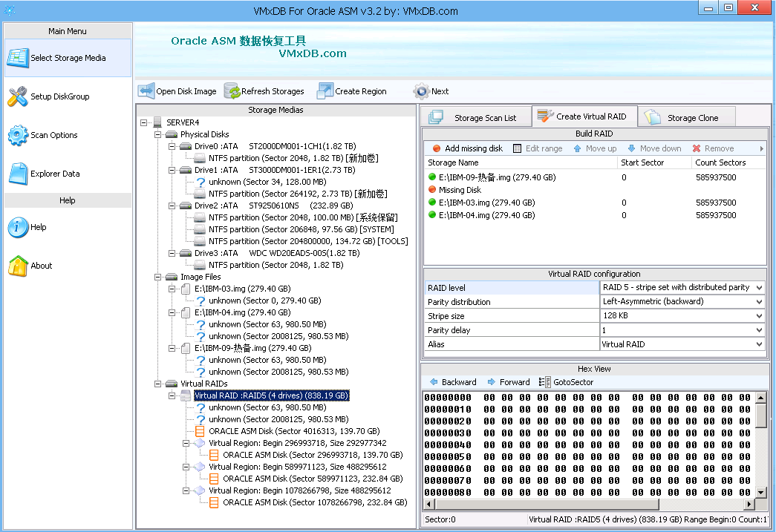Click the Create Region label
Screen dimensions: 776x532
pyautogui.click(x=361, y=91)
